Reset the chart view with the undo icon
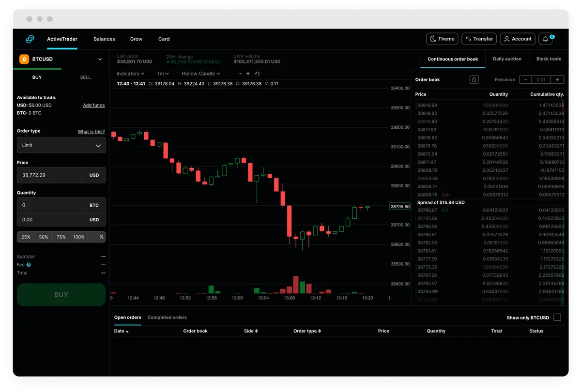 tap(257, 74)
